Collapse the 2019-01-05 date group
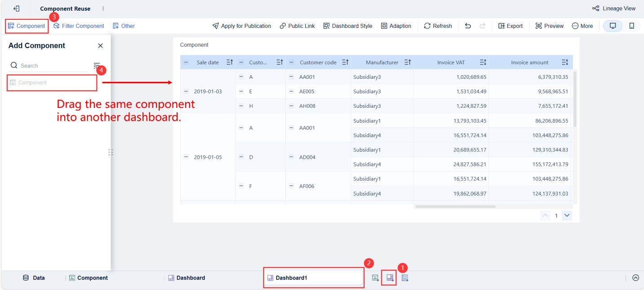This screenshot has width=644, height=290. tap(186, 157)
